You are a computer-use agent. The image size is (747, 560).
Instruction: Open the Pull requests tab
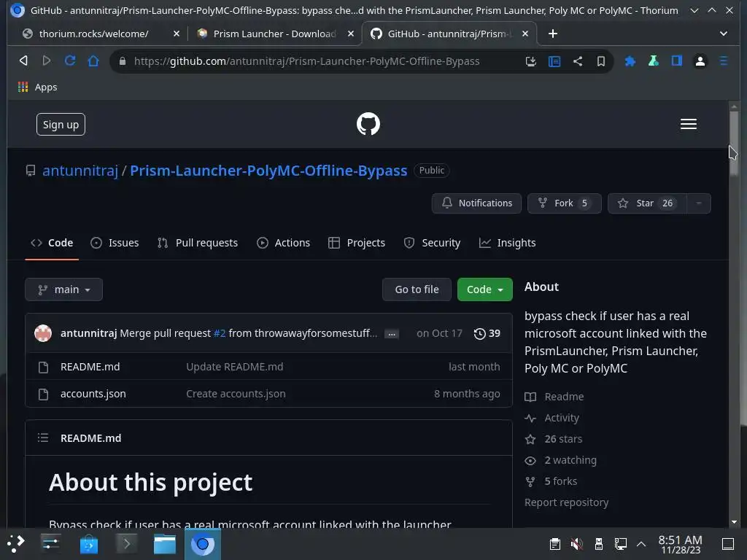tap(197, 243)
